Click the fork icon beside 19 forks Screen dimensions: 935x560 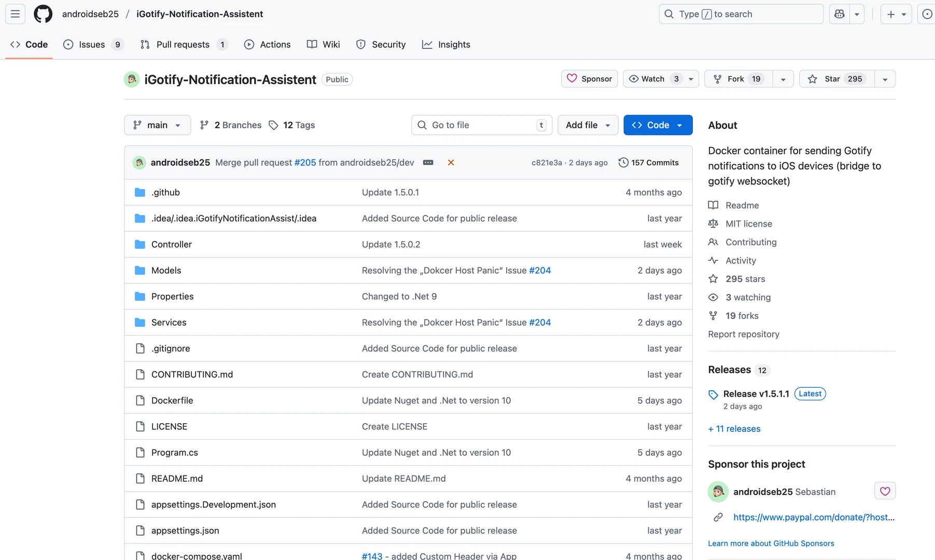[x=713, y=316]
